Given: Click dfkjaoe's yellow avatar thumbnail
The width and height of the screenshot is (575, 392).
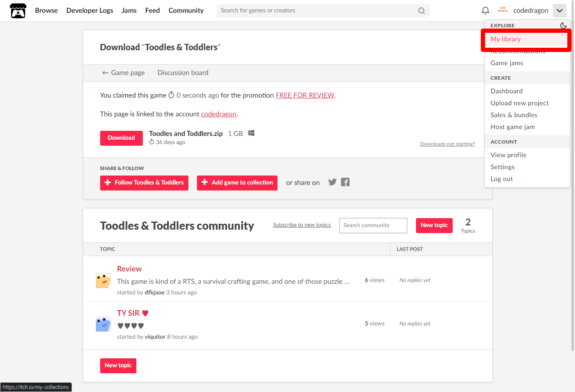Looking at the screenshot, I should click(x=103, y=281).
